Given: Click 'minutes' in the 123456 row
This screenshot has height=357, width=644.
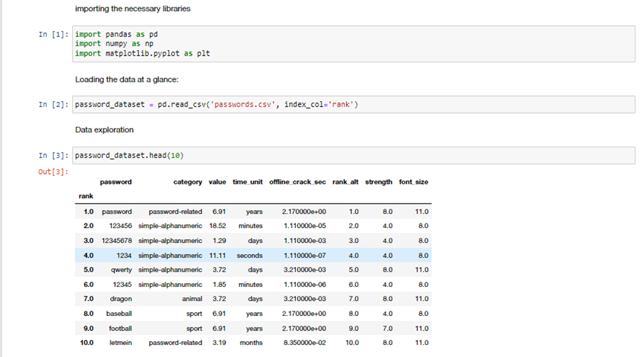Looking at the screenshot, I should [x=250, y=226].
